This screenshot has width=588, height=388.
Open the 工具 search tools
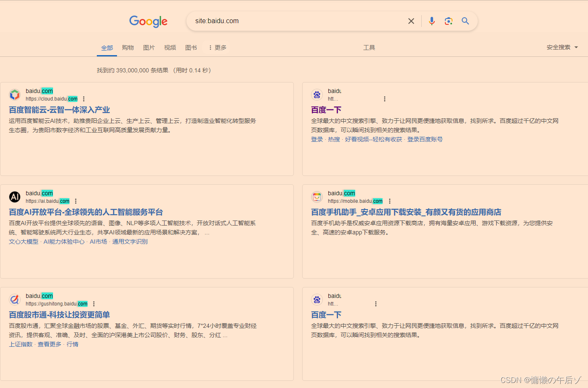pyautogui.click(x=369, y=48)
